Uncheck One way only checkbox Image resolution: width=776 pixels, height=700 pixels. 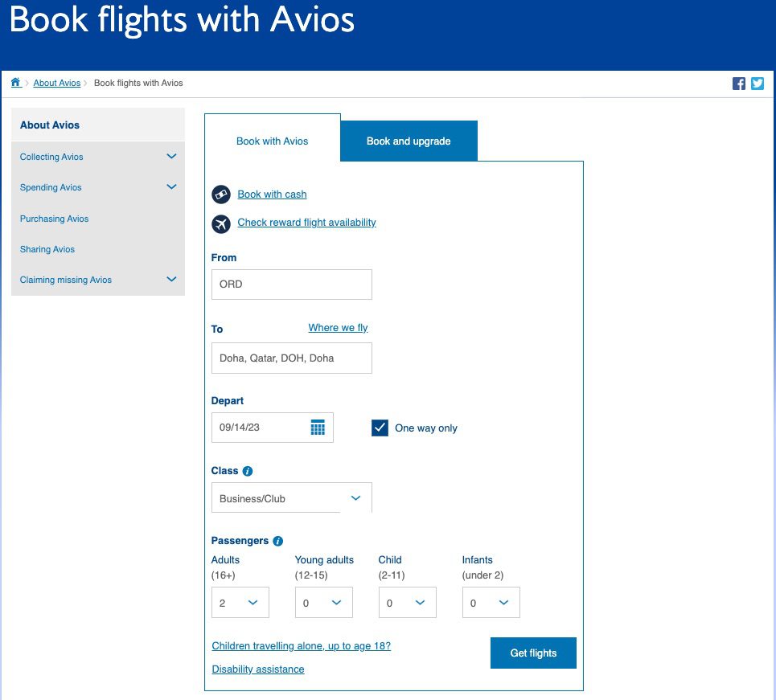click(380, 428)
